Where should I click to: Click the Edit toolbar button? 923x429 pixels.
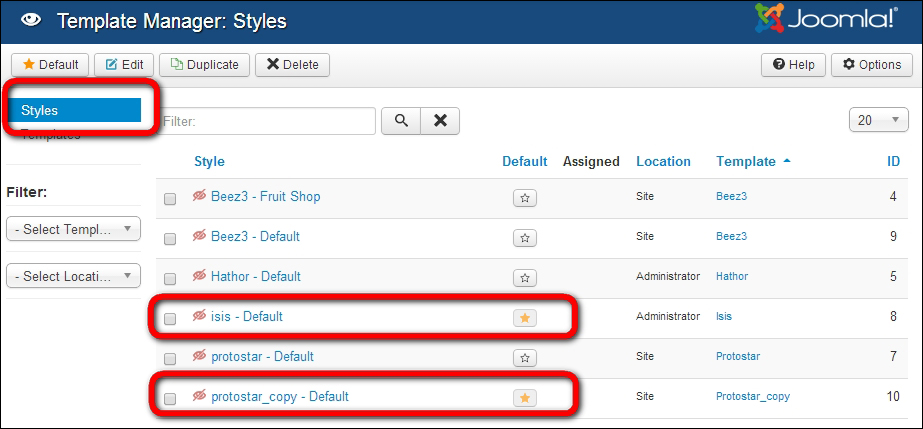pyautogui.click(x=124, y=65)
